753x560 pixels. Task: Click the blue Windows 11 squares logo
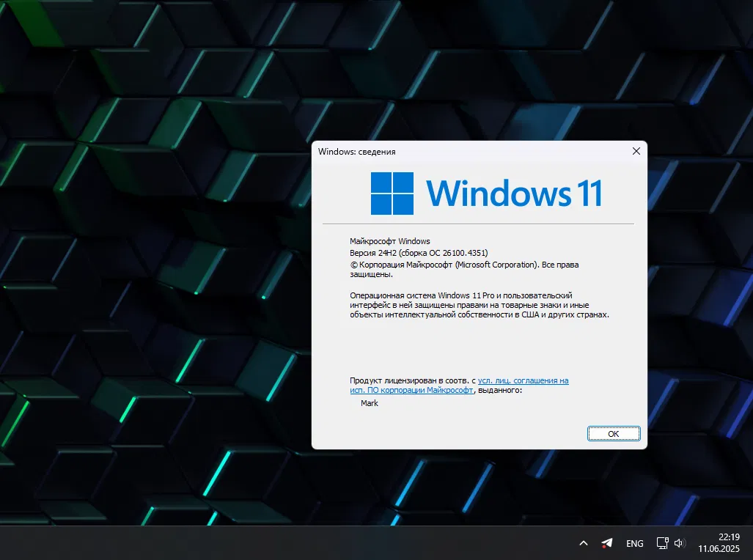[392, 192]
